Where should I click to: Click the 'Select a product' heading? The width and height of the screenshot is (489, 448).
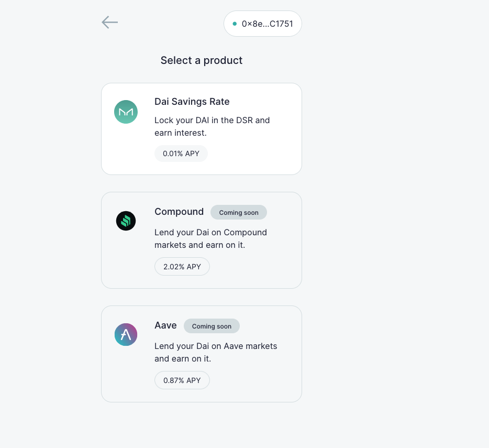[202, 61]
